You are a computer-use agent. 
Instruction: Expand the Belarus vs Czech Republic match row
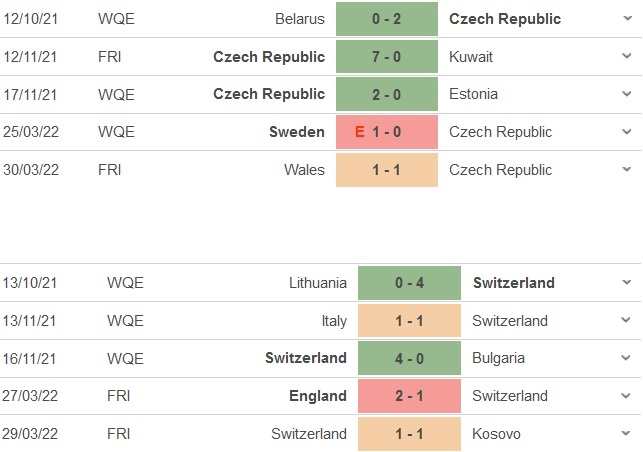coord(627,19)
